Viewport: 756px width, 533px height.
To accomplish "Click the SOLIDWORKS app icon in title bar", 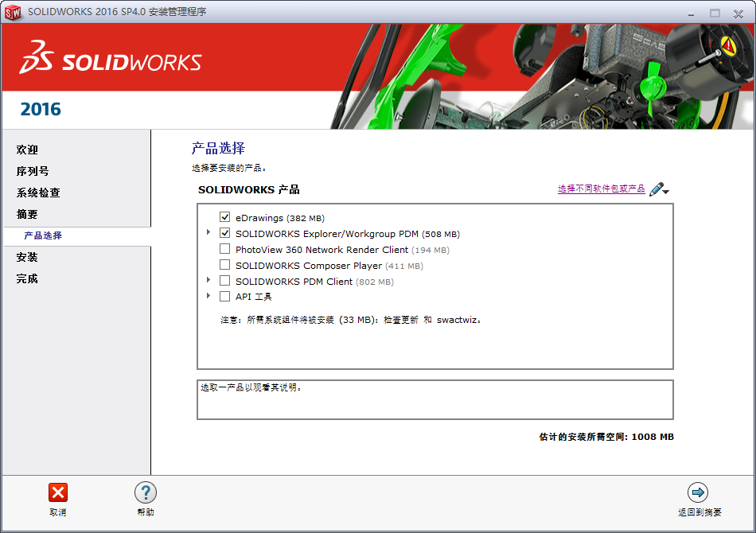I will 13,12.
